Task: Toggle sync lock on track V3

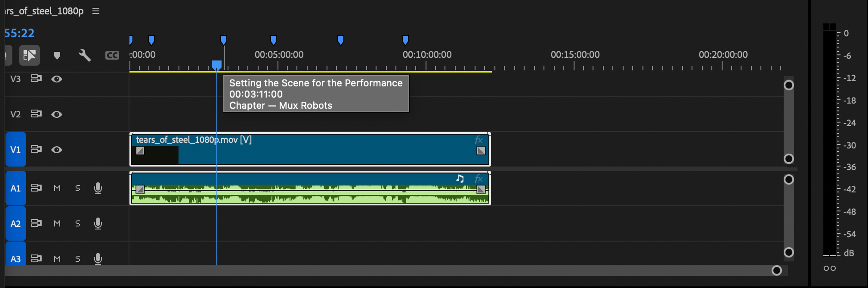Action: pyautogui.click(x=36, y=79)
